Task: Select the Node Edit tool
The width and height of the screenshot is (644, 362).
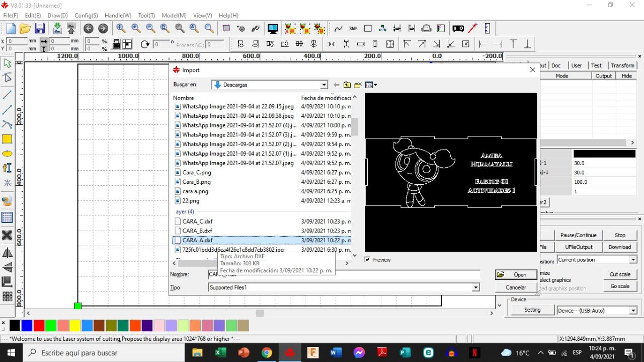Action: 8,78
